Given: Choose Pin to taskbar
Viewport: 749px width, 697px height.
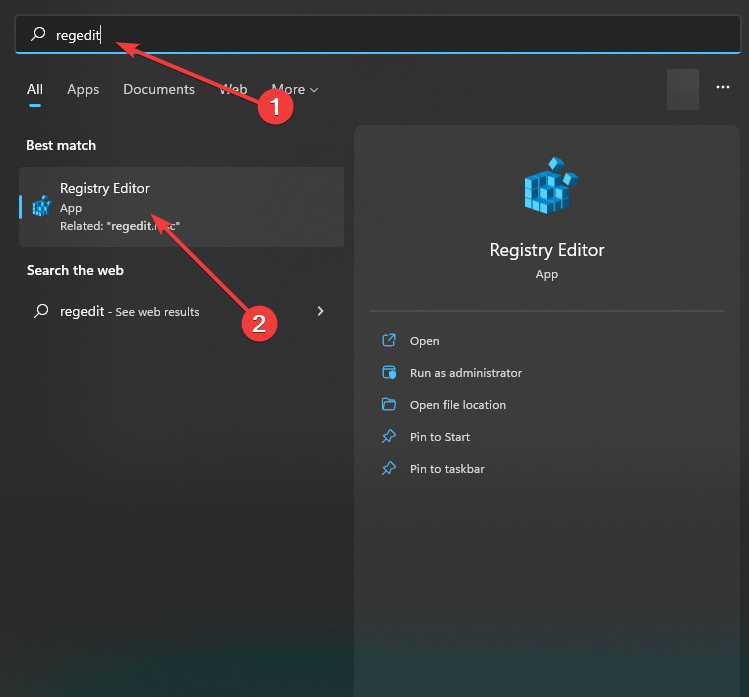Looking at the screenshot, I should click(447, 469).
